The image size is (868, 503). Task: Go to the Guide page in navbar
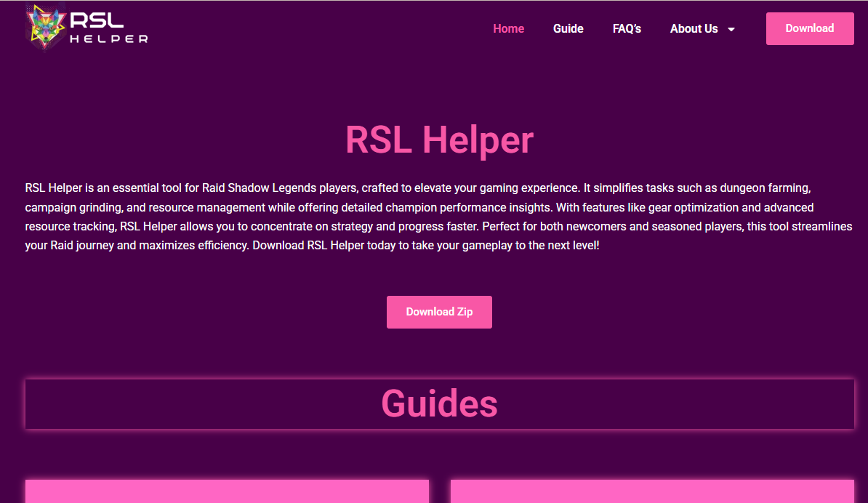coord(568,28)
